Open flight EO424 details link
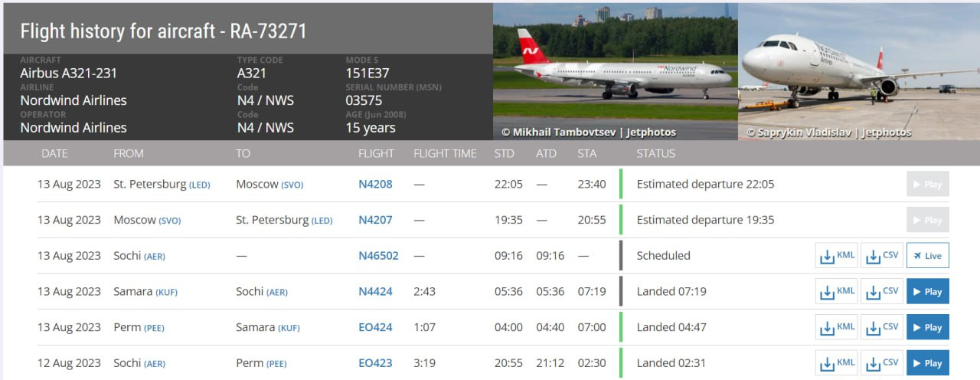Viewport: 980px width, 380px height. (x=375, y=327)
